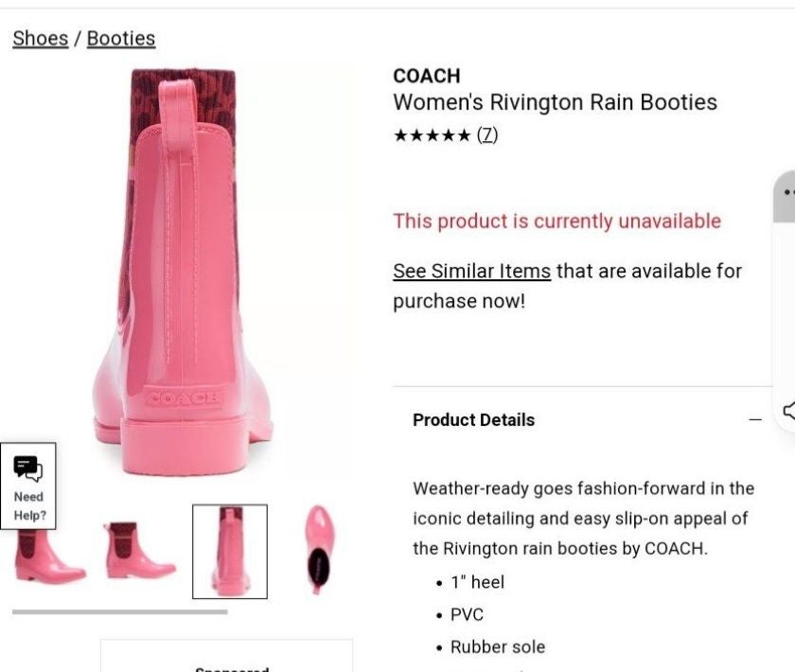Select the first side-view boot thumbnail
Screen dimensions: 795x672
(49, 556)
